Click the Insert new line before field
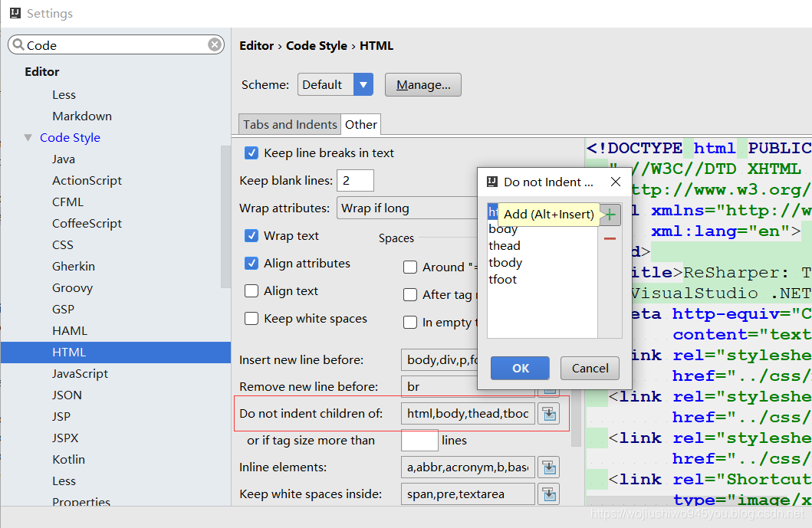The width and height of the screenshot is (812, 528). coord(439,359)
